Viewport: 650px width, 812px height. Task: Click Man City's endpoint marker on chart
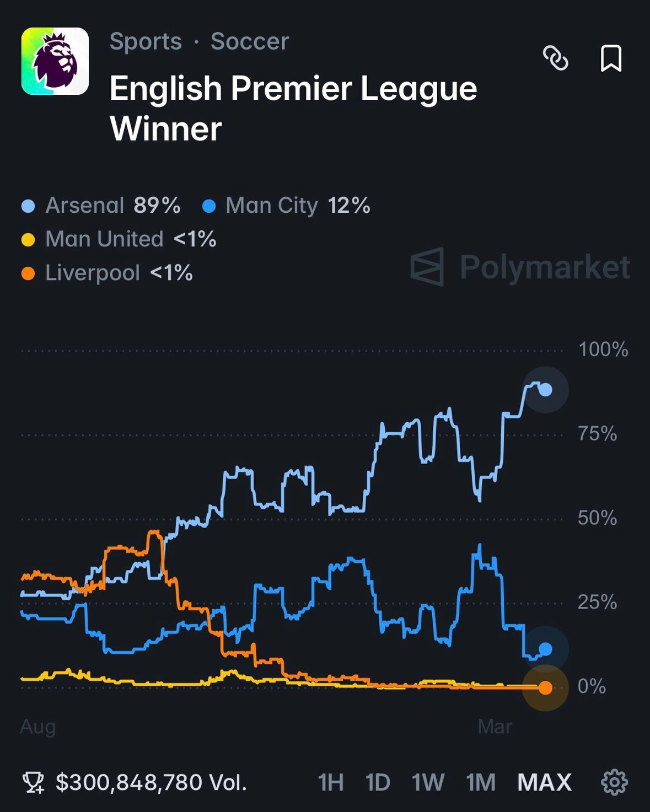(x=545, y=649)
